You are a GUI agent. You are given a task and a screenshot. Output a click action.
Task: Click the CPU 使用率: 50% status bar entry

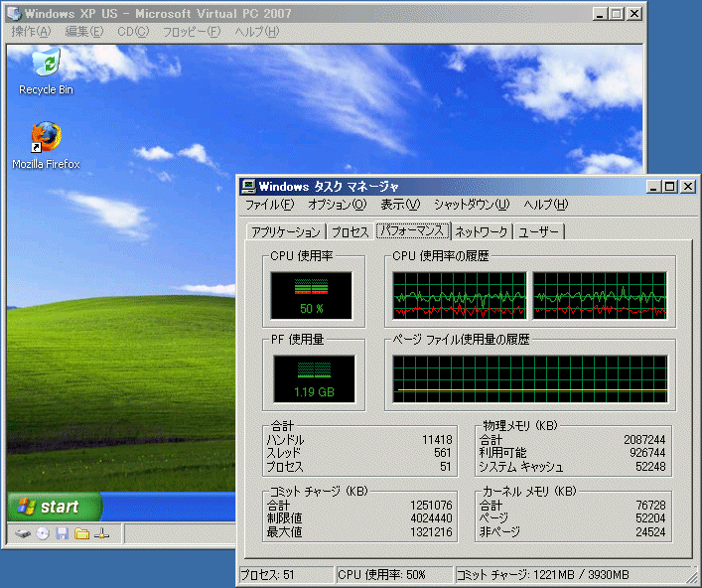point(394,575)
